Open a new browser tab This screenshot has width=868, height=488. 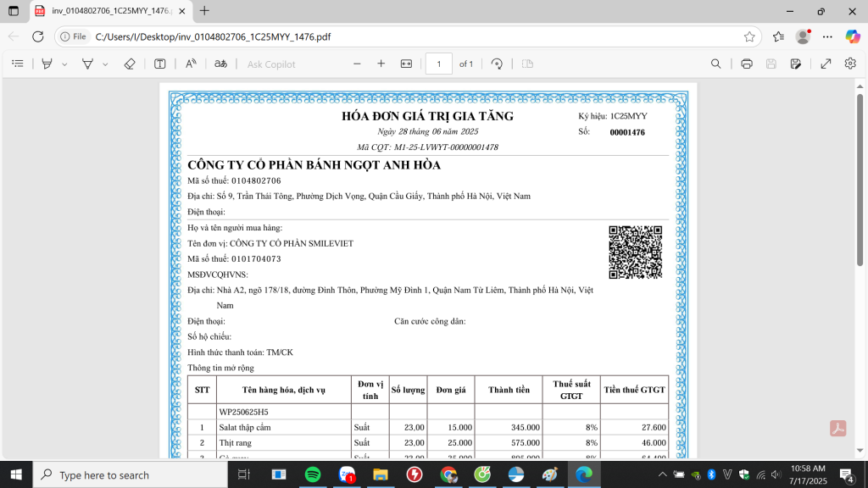click(x=205, y=10)
